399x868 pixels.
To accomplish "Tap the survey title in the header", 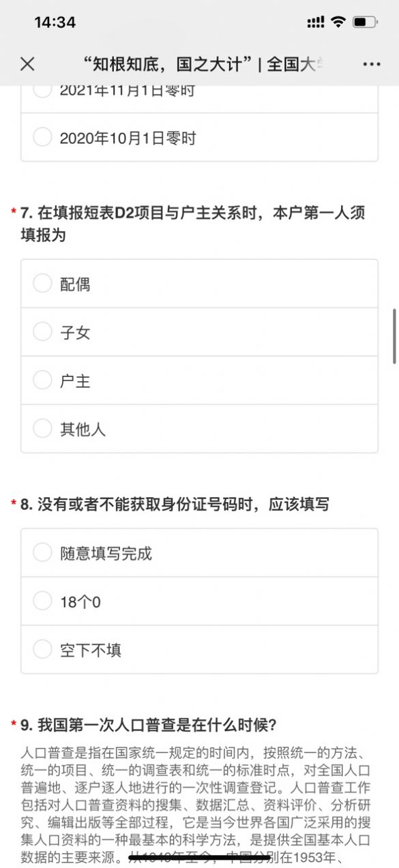I will point(198,63).
